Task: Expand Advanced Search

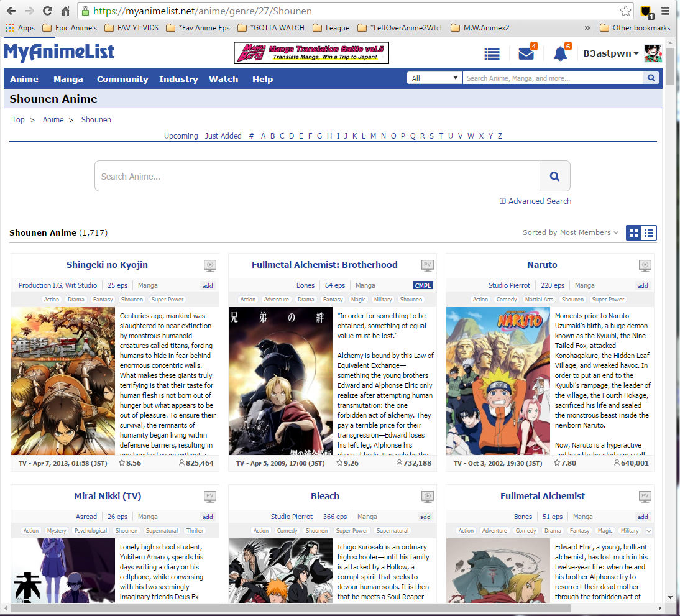Action: tap(535, 201)
